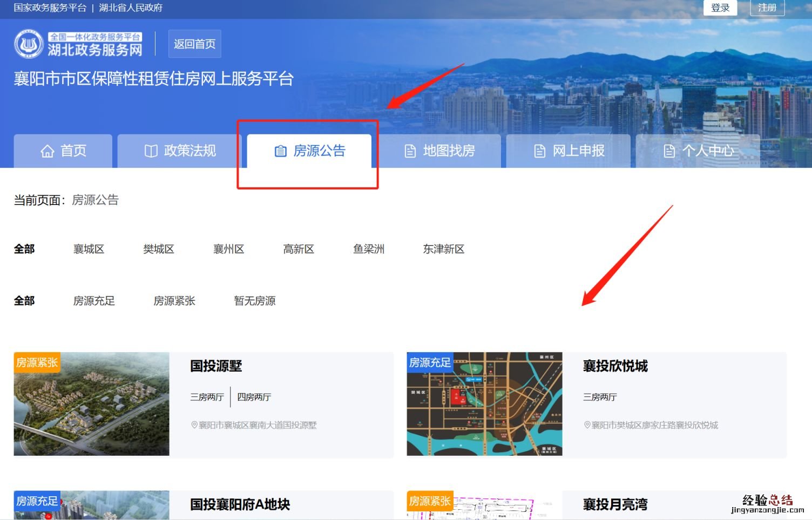Click the 返回首页 button
The height and width of the screenshot is (520, 812).
[194, 44]
